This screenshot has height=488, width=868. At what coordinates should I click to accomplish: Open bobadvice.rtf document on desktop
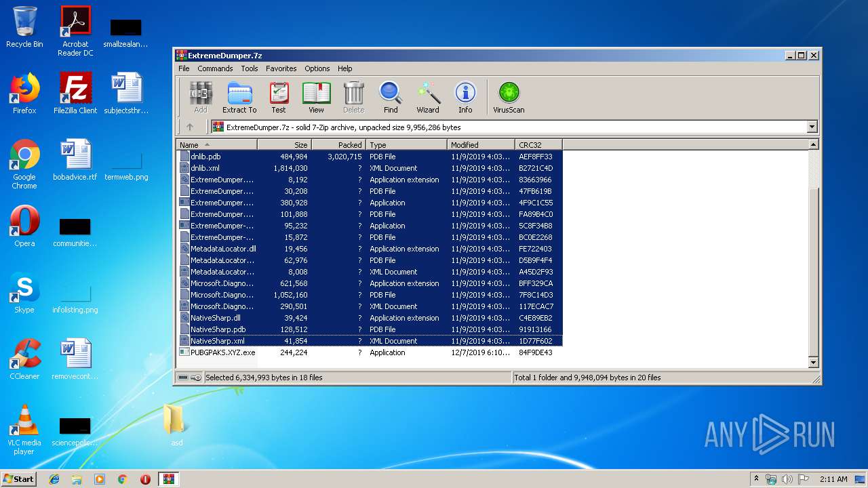pos(75,160)
